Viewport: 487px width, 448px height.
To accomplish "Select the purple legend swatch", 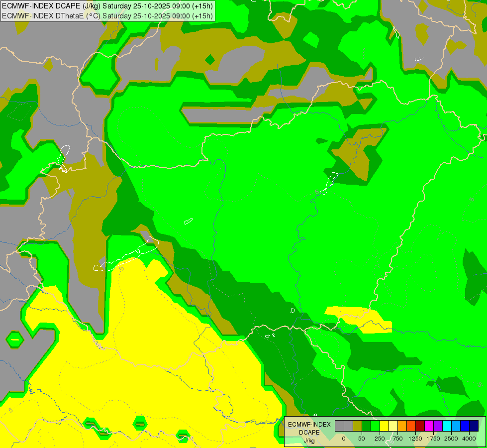I will pyautogui.click(x=438, y=426).
